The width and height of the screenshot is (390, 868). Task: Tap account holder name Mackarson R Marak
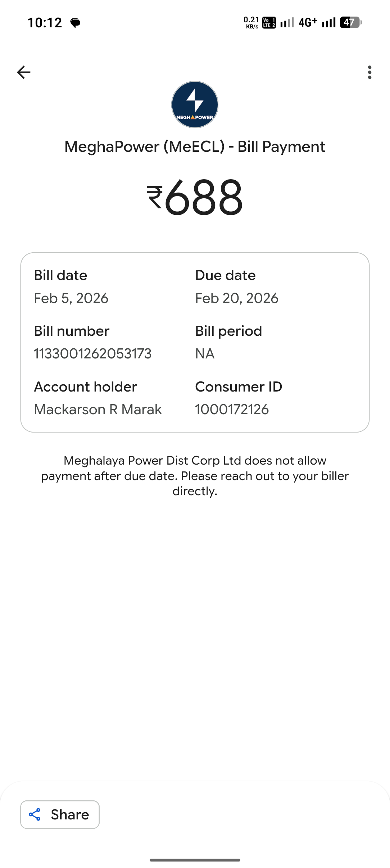click(x=98, y=410)
